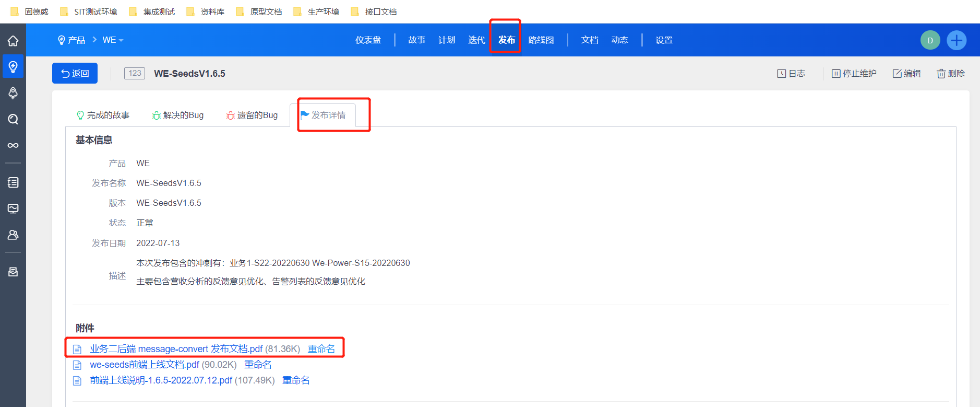Switch to the 解决的Bug tab

[x=178, y=115]
